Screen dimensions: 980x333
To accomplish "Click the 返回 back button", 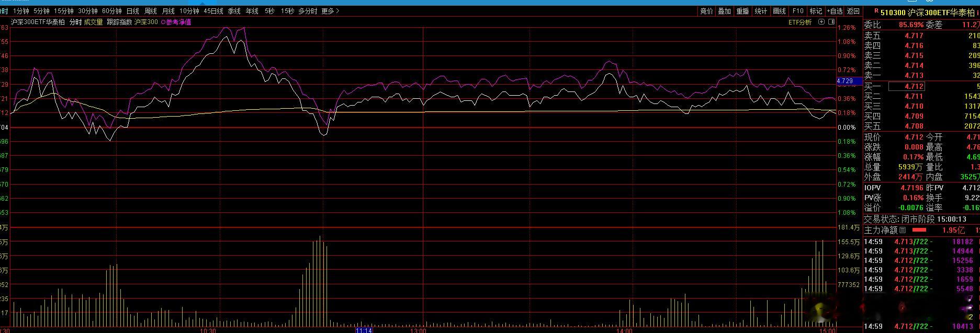I will pyautogui.click(x=853, y=11).
